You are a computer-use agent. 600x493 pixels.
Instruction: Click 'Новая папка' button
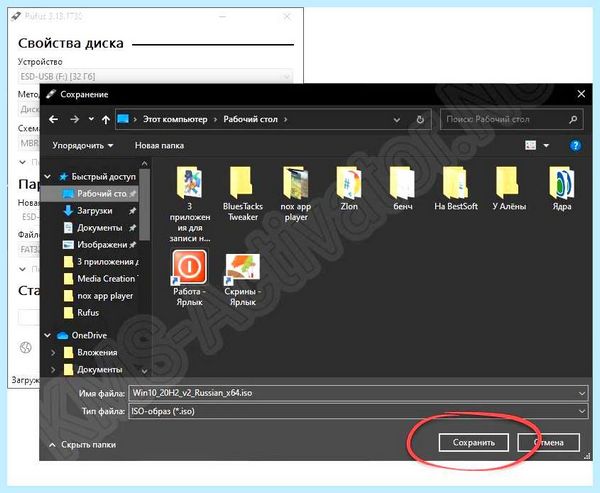pyautogui.click(x=159, y=145)
